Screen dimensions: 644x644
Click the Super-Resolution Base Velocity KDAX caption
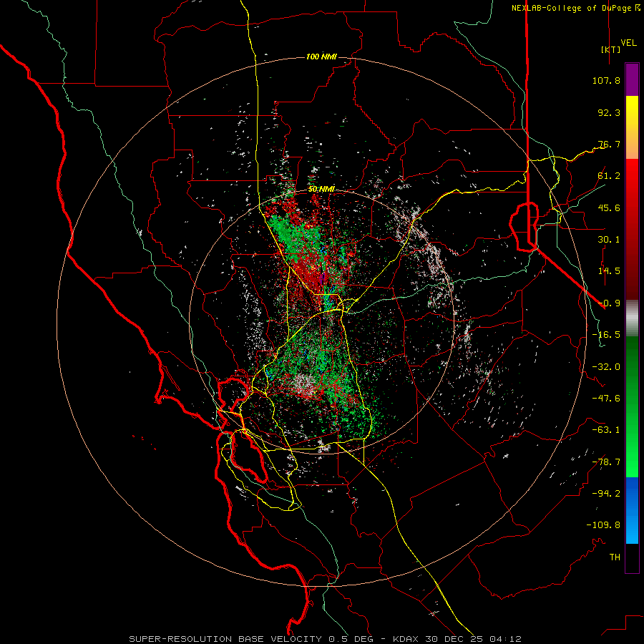[x=325, y=639]
